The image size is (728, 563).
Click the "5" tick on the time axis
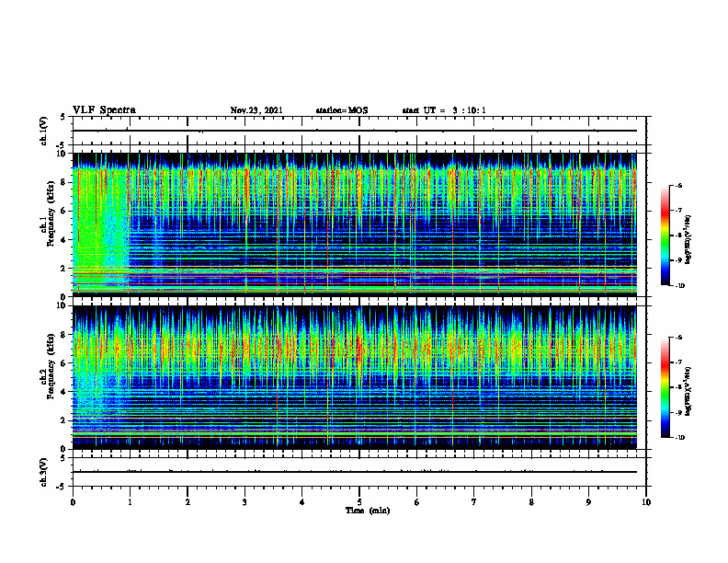359,502
